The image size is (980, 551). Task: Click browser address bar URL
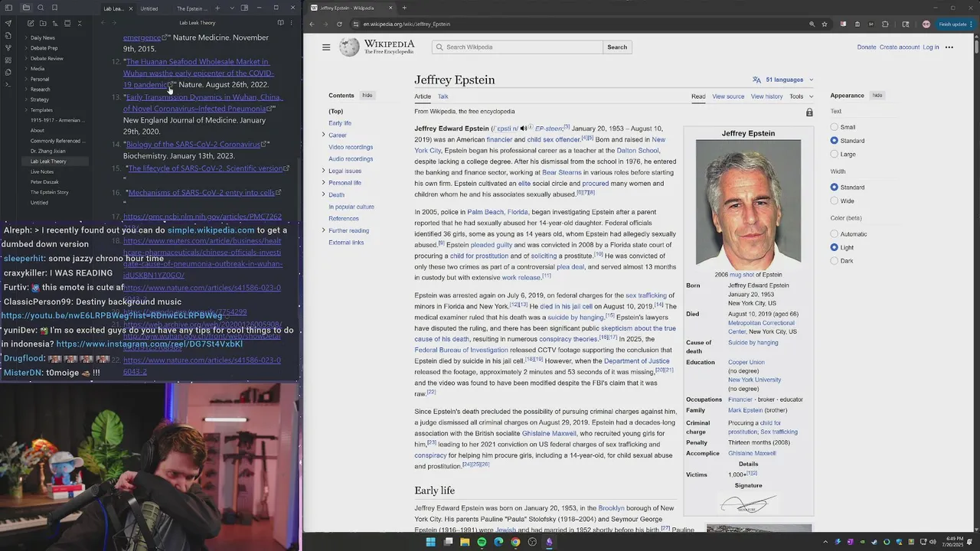click(407, 24)
